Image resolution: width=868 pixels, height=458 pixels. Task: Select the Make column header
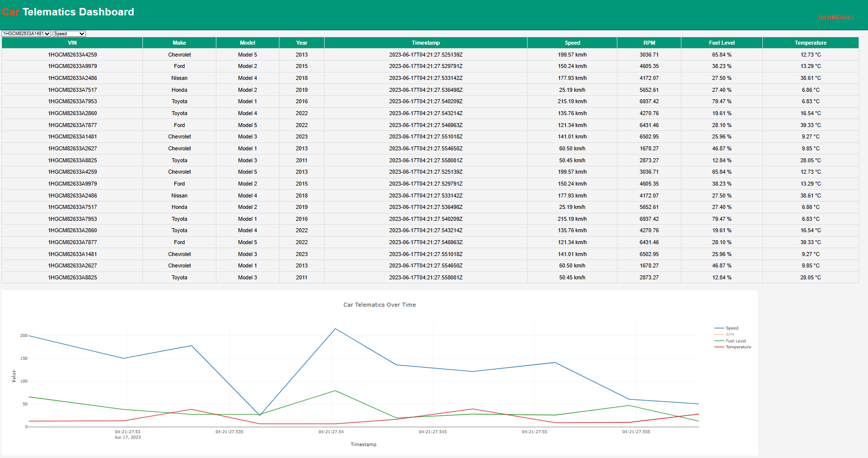click(179, 43)
